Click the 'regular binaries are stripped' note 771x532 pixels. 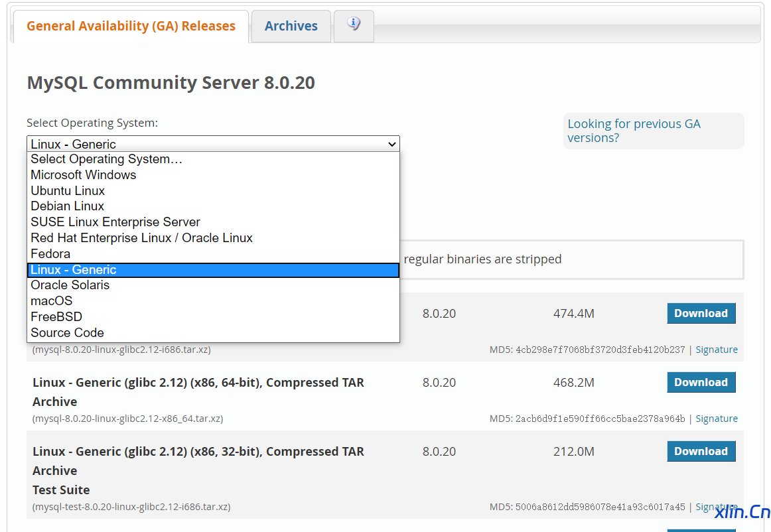point(482,259)
